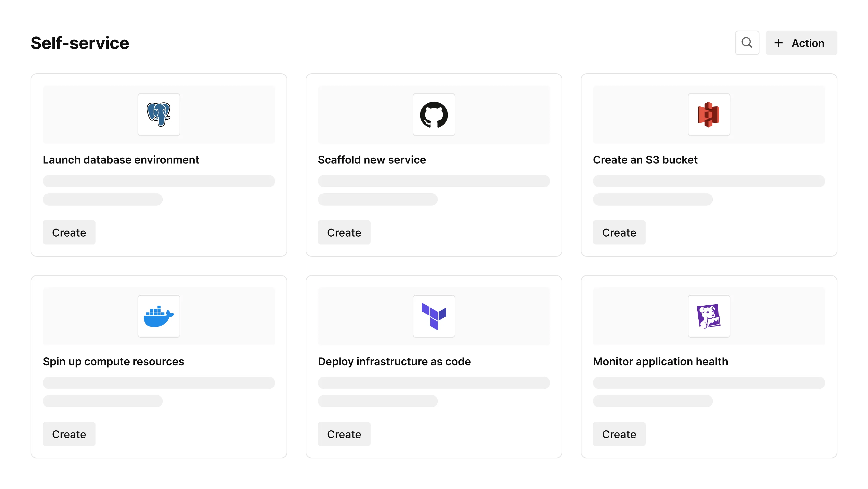868x489 pixels.
Task: Select the 'Monitor application health' title
Action: pyautogui.click(x=660, y=362)
